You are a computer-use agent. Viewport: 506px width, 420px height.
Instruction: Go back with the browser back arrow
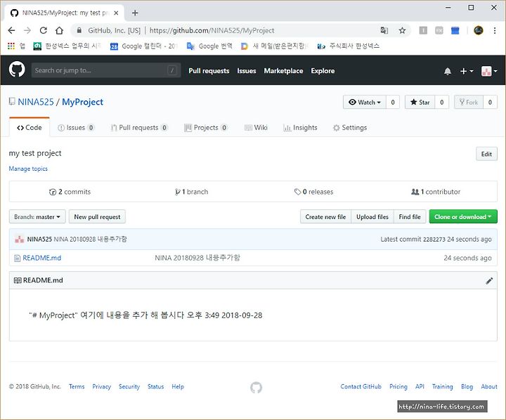tap(12, 30)
